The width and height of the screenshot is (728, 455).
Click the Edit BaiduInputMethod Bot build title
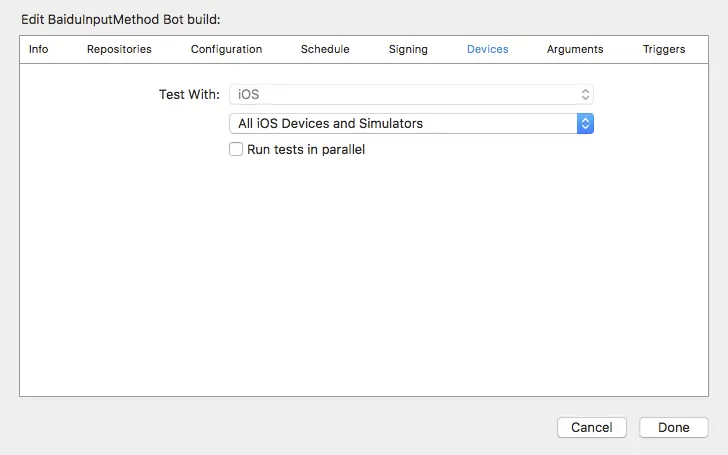121,20
